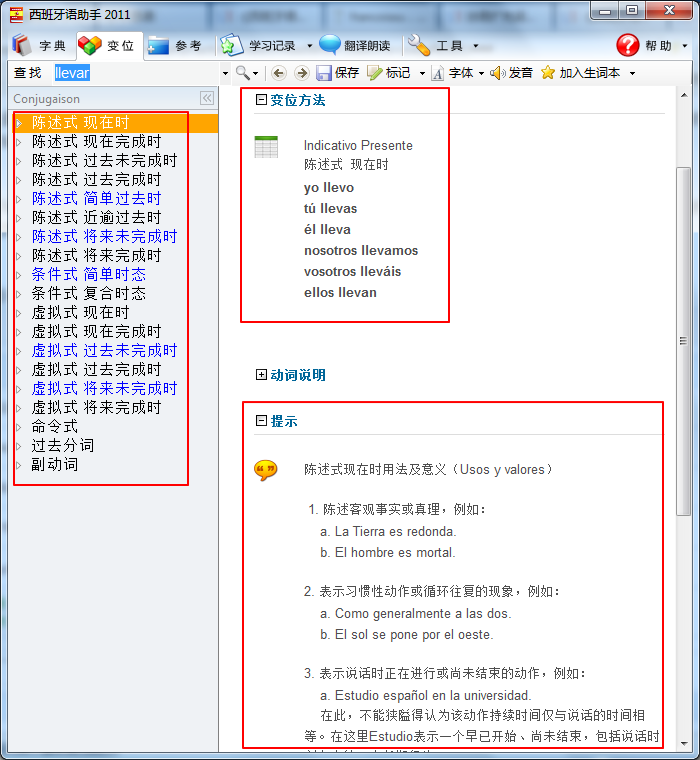The image size is (700, 760).
Task: Select 虚拟式 将来未完成时
Action: [x=105, y=388]
